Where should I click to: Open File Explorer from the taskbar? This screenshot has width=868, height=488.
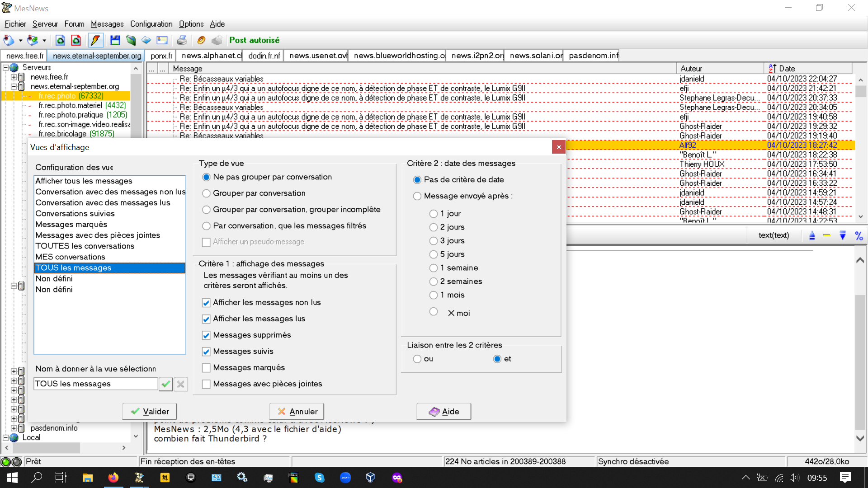tap(88, 478)
